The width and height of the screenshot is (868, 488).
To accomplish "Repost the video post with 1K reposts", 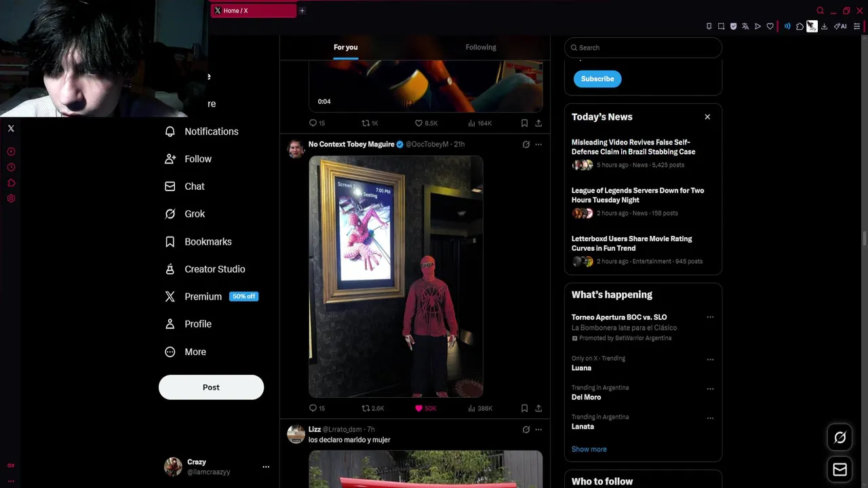I will 370,123.
